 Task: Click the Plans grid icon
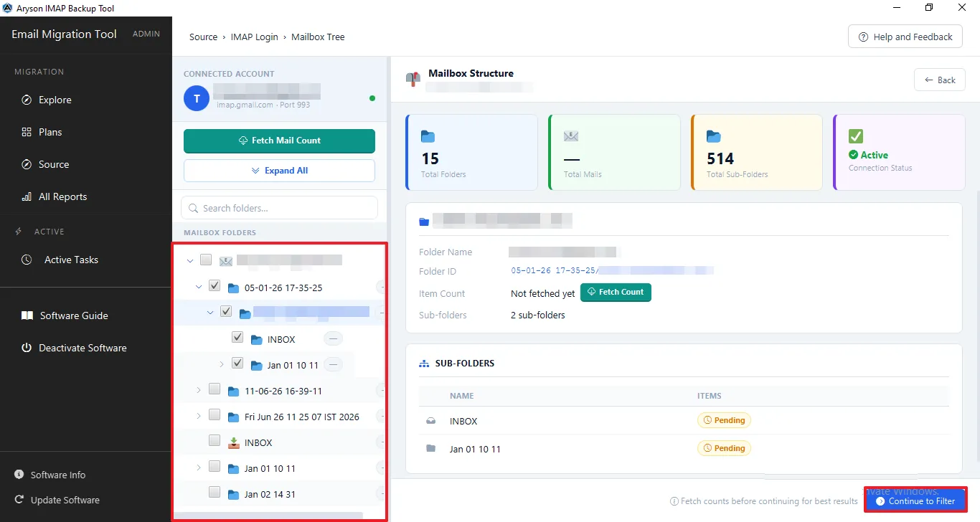click(x=27, y=132)
